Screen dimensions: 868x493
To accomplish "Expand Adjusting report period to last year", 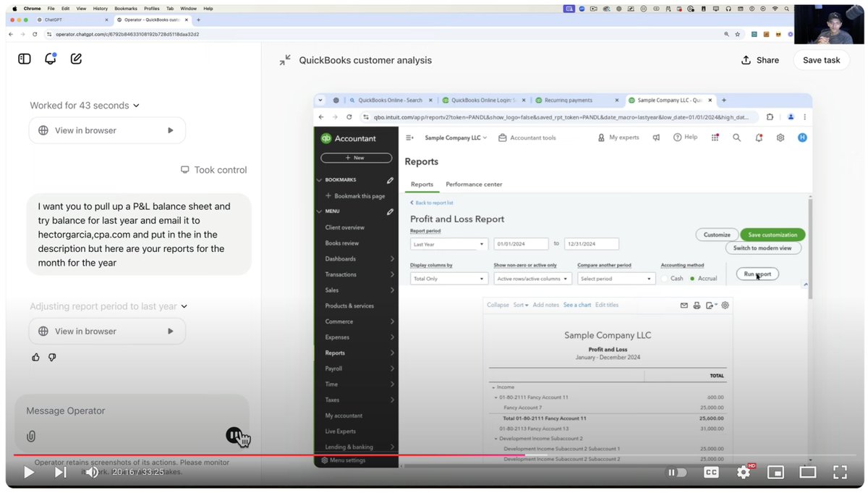I will click(109, 306).
